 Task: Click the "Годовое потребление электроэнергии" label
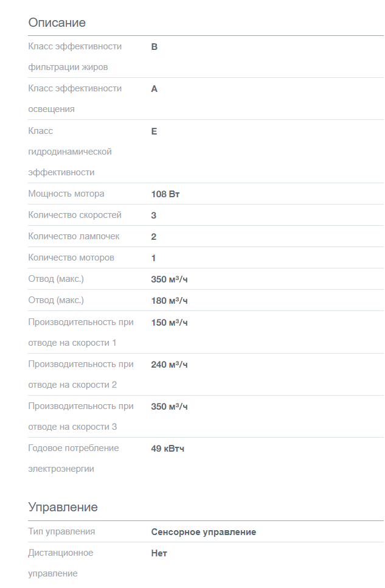[73, 458]
